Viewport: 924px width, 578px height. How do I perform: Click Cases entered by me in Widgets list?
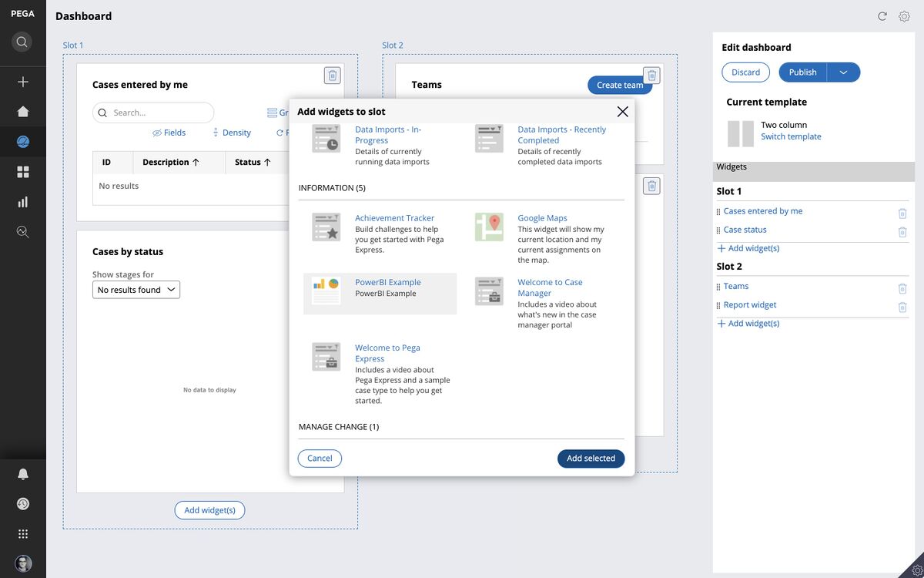(x=763, y=211)
